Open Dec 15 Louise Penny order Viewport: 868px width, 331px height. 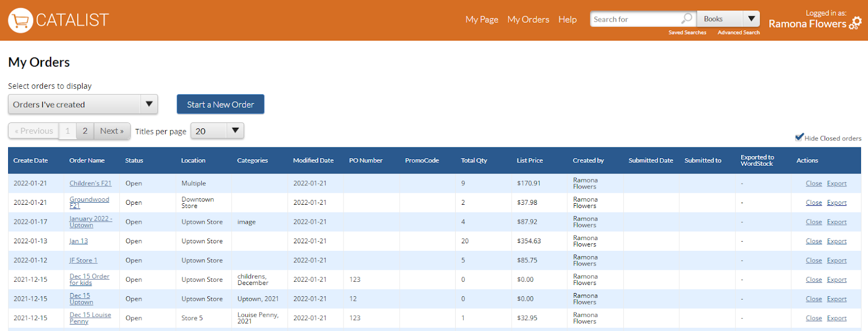pyautogui.click(x=90, y=318)
